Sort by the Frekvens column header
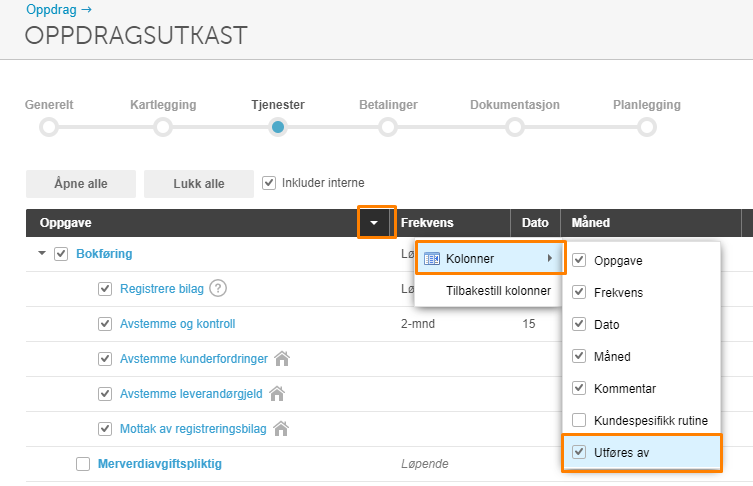 click(x=452, y=223)
